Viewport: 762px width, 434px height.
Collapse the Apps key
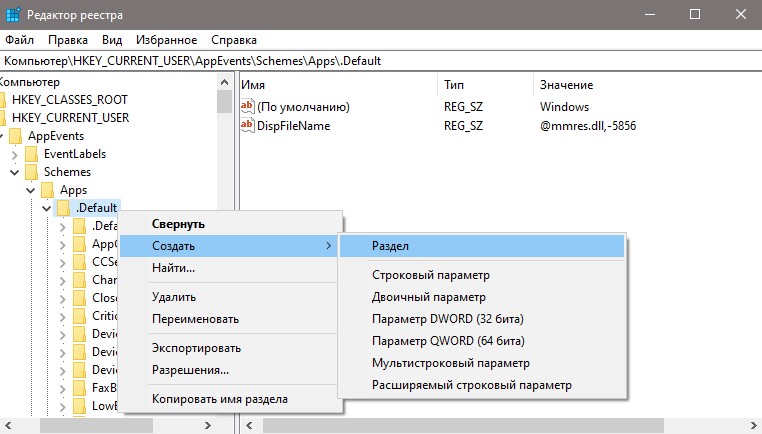click(x=31, y=191)
